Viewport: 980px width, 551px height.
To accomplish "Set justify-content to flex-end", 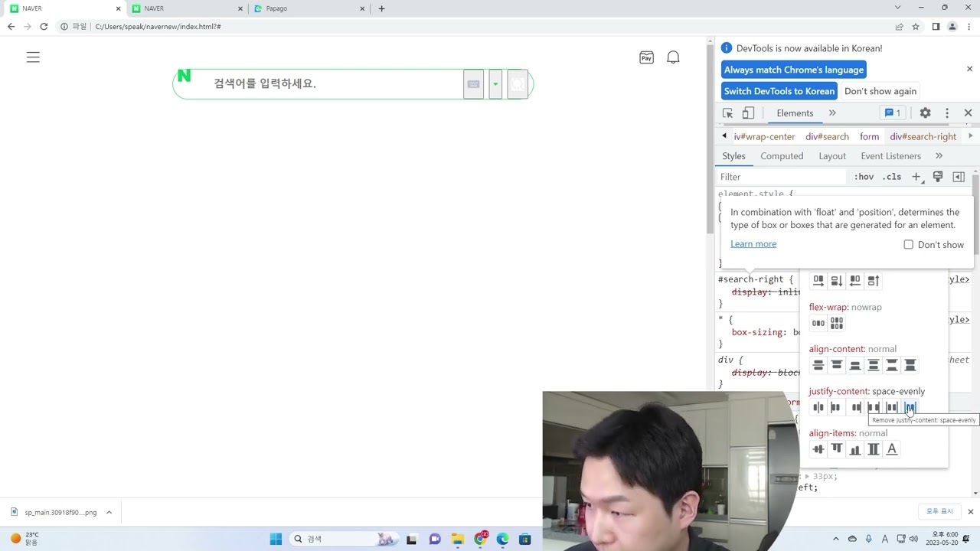I will (855, 407).
